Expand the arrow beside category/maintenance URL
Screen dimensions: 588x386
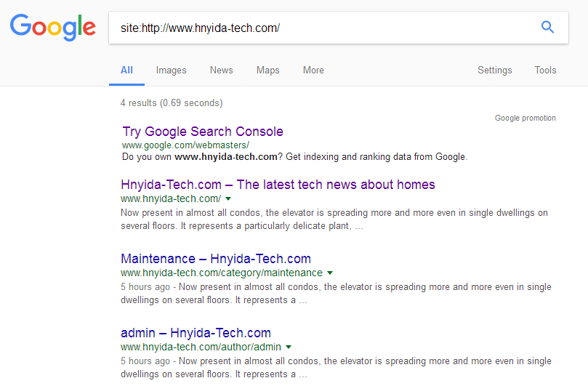tap(330, 273)
